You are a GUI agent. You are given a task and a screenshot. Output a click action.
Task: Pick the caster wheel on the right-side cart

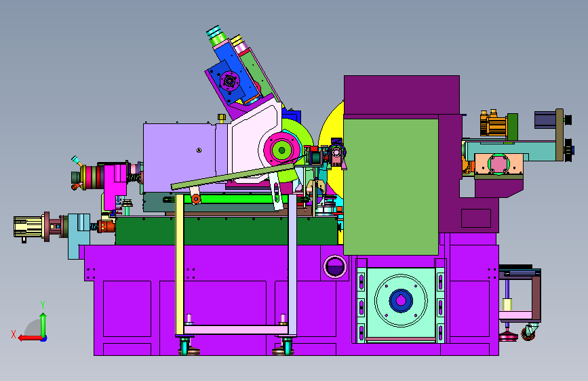tap(529, 333)
